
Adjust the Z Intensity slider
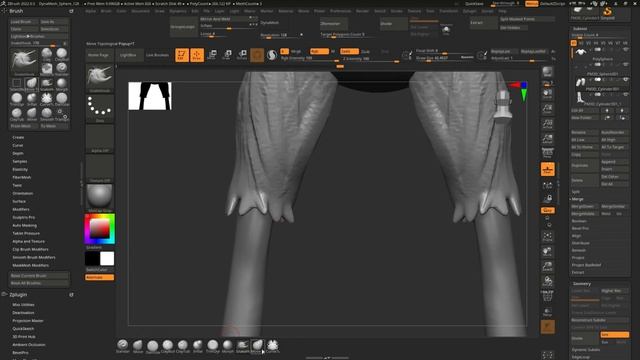coord(371,59)
